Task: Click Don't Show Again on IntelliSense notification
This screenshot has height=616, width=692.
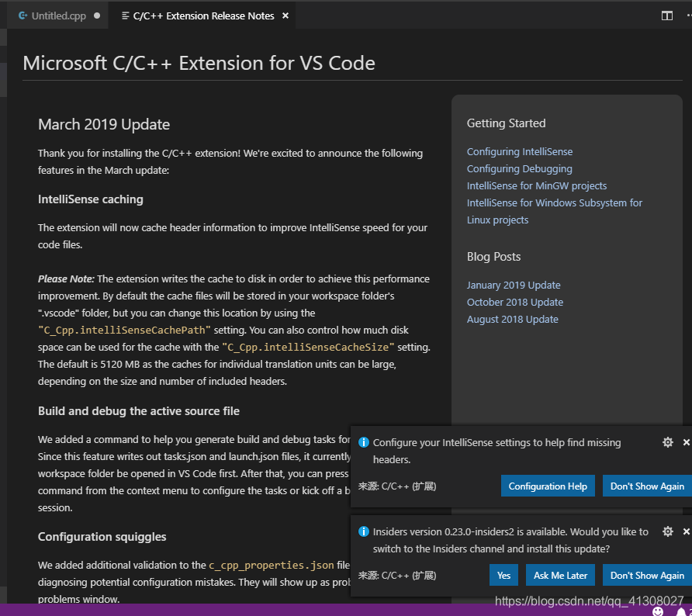Action: pos(647,486)
